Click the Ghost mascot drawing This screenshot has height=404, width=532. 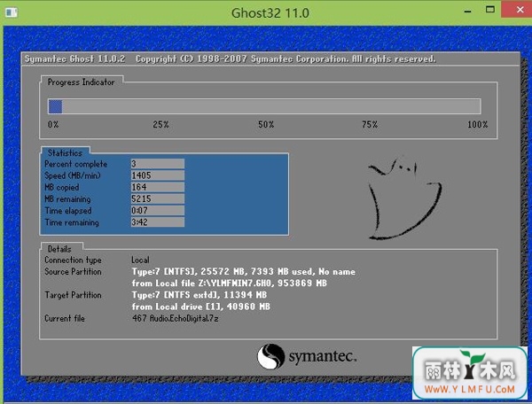coord(404,198)
